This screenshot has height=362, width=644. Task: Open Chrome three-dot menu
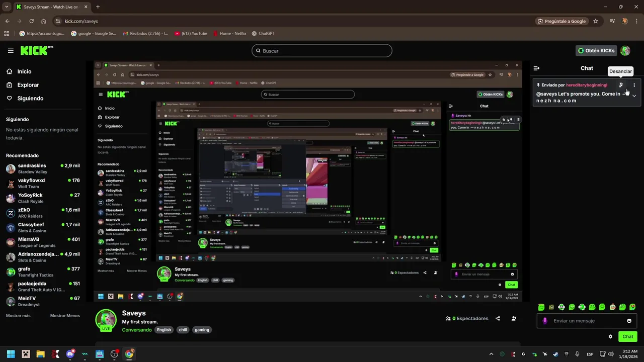637,21
